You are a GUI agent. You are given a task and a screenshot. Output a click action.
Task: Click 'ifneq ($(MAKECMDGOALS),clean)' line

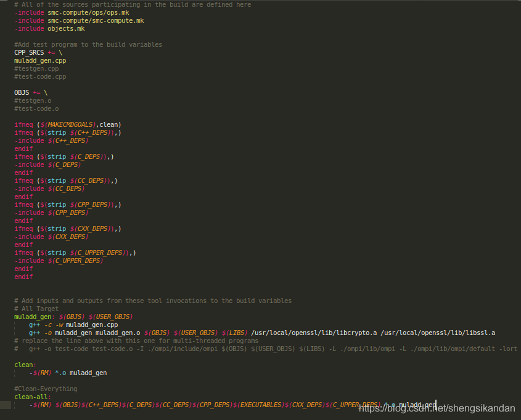point(68,125)
